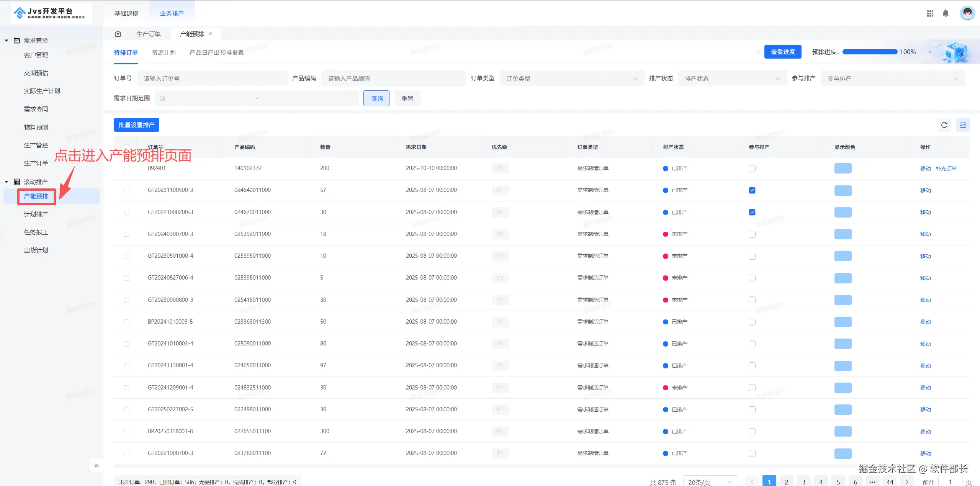Switch to the 资源计划 tab
This screenshot has height=486, width=980.
[164, 52]
